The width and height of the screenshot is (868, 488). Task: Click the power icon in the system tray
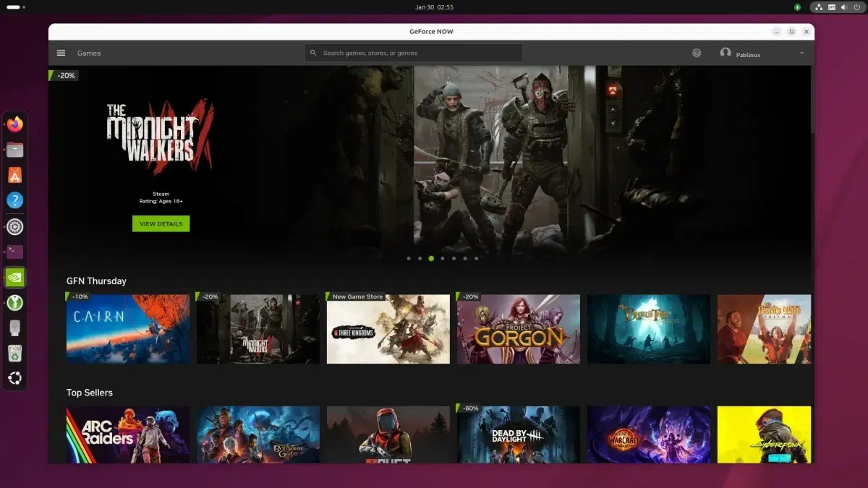click(x=857, y=7)
